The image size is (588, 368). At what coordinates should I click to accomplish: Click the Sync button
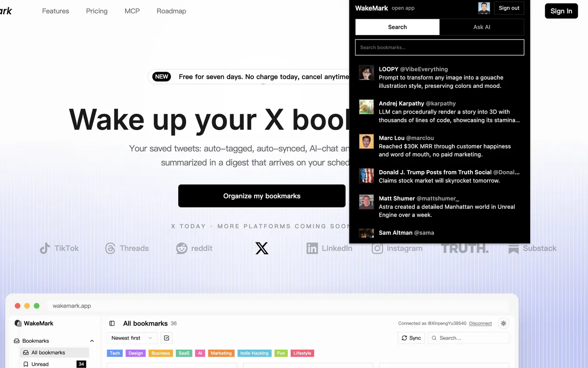pyautogui.click(x=411, y=338)
